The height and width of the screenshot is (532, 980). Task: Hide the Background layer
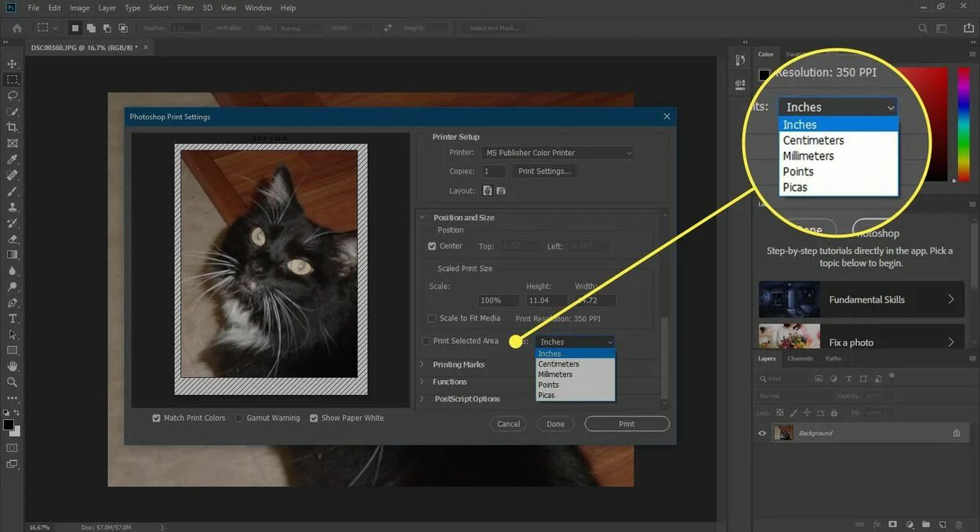point(762,432)
